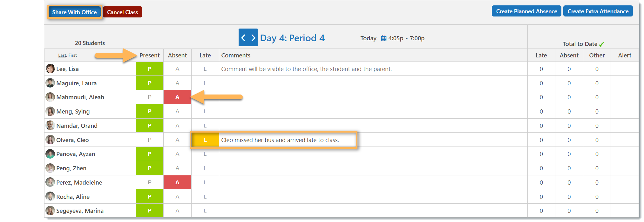Image resolution: width=644 pixels, height=222 pixels.
Task: Go to previous period arrow
Action: pyautogui.click(x=243, y=38)
